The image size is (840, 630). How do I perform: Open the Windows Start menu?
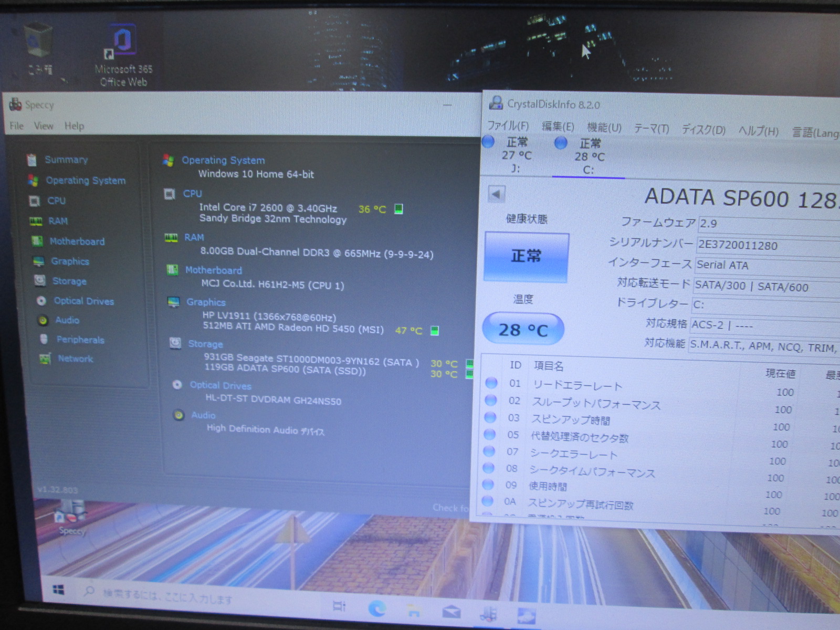pyautogui.click(x=58, y=590)
